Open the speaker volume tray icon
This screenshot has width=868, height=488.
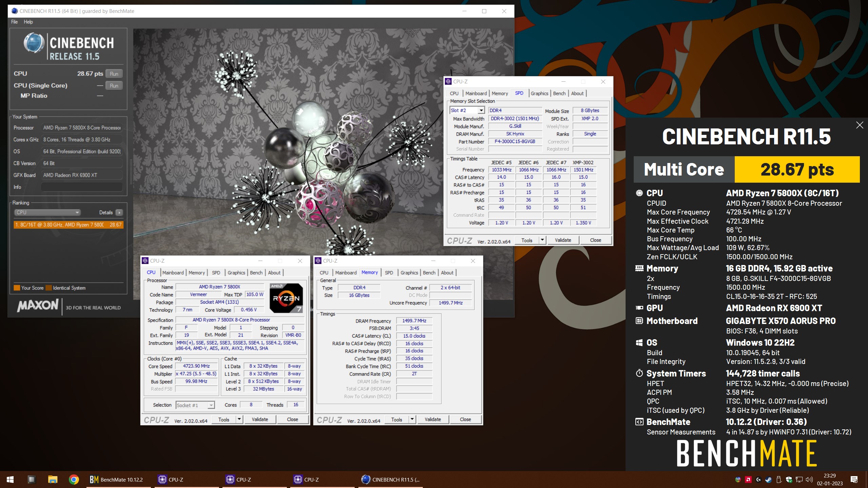click(x=809, y=480)
